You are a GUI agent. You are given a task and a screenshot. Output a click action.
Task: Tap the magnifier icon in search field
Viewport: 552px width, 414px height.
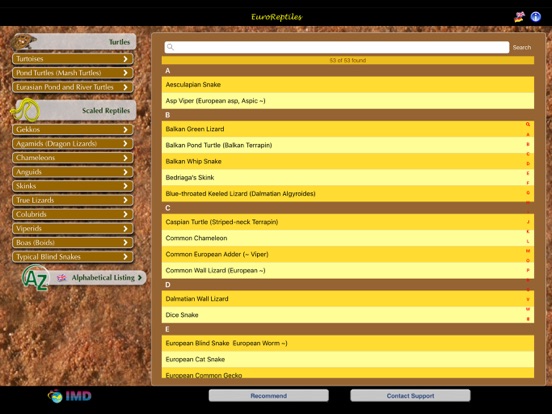(x=170, y=47)
